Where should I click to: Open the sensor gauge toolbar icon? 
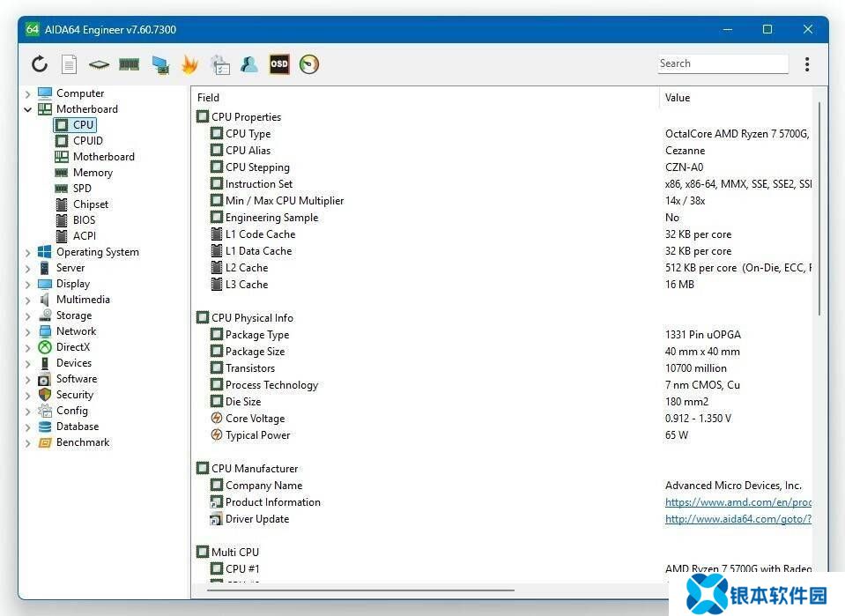click(309, 64)
